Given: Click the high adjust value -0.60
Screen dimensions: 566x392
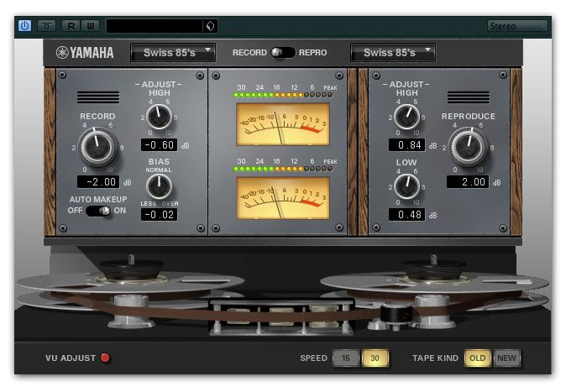Looking at the screenshot, I should point(160,144).
